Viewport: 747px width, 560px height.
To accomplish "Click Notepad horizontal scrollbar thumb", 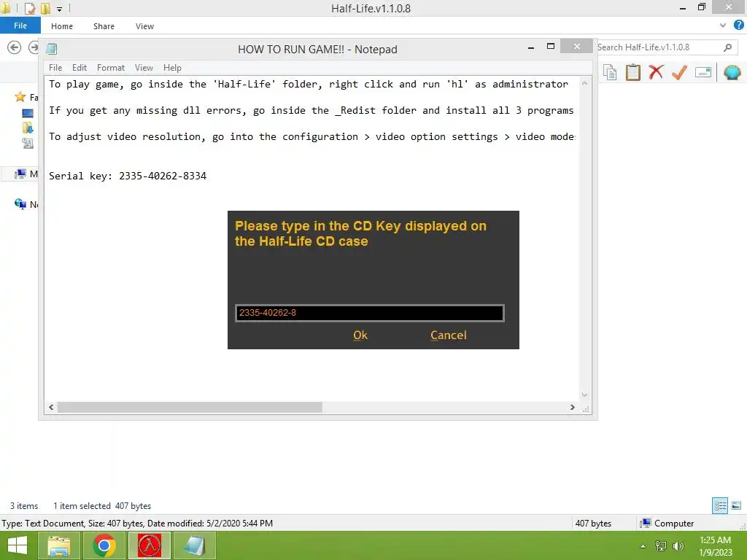I will click(190, 407).
